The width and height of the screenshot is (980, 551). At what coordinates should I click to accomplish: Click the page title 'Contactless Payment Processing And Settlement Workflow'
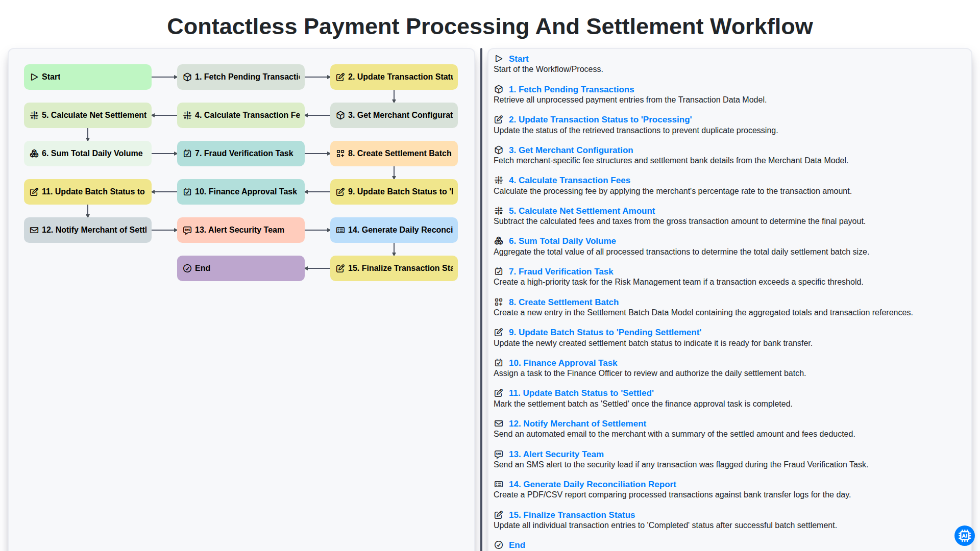click(490, 27)
